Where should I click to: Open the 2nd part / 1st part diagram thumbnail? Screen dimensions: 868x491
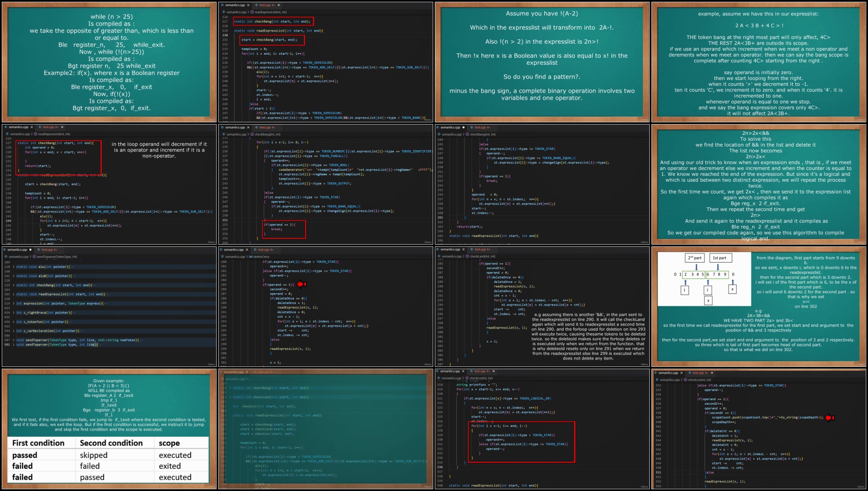tap(759, 306)
